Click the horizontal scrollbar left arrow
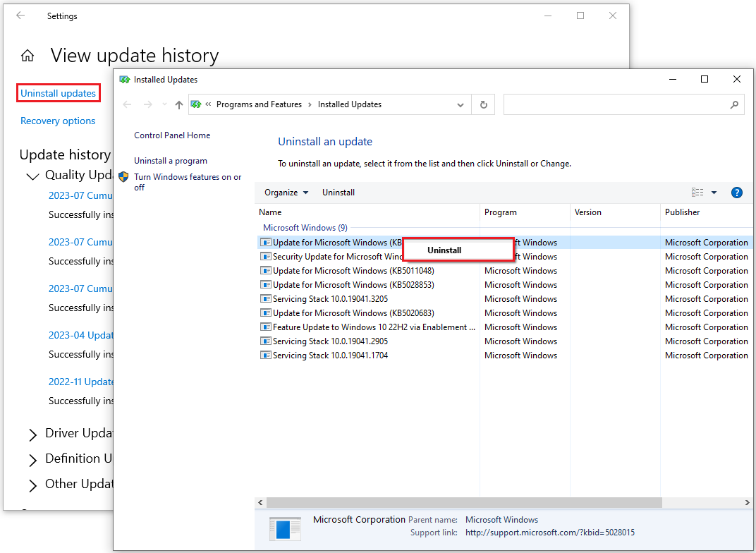This screenshot has width=756, height=553. pos(260,502)
